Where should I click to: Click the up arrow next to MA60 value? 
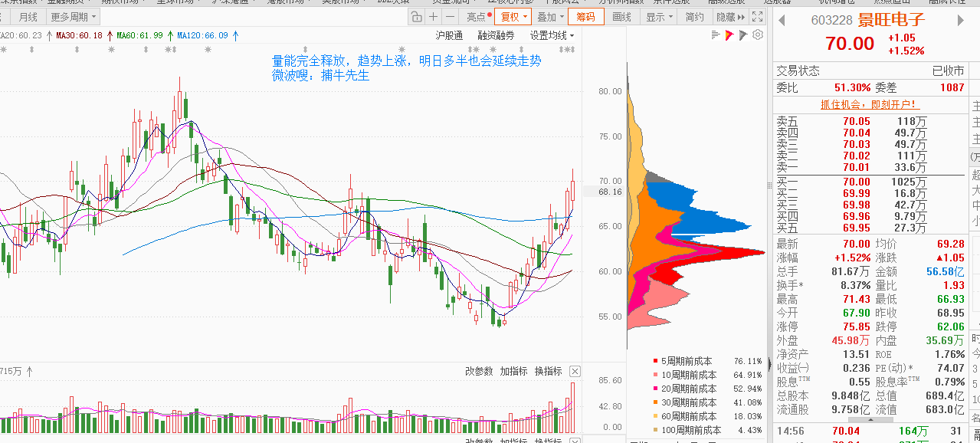(x=169, y=35)
